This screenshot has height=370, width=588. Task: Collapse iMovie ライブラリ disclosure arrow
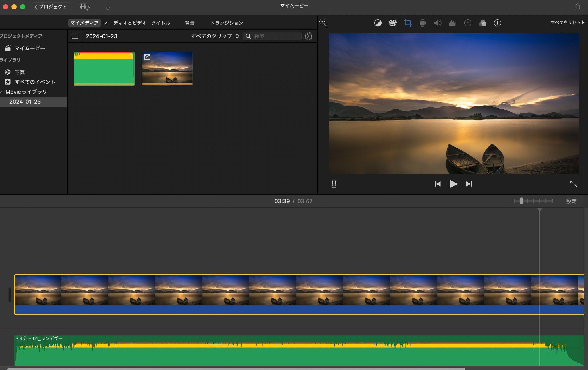click(1, 92)
